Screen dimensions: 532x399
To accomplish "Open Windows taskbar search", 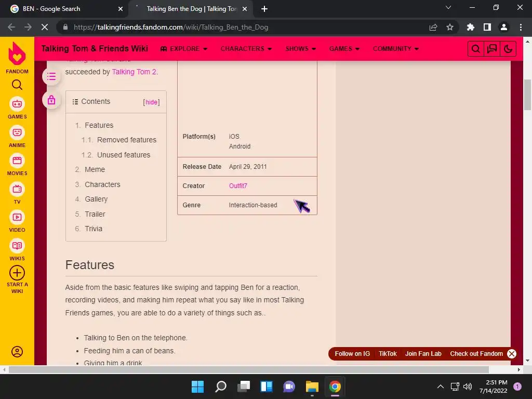I will pos(220,387).
